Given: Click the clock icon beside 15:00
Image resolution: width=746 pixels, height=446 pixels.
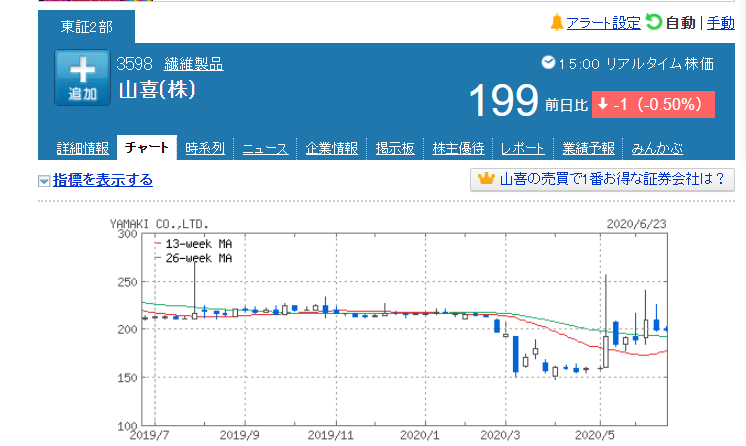Looking at the screenshot, I should point(548,62).
